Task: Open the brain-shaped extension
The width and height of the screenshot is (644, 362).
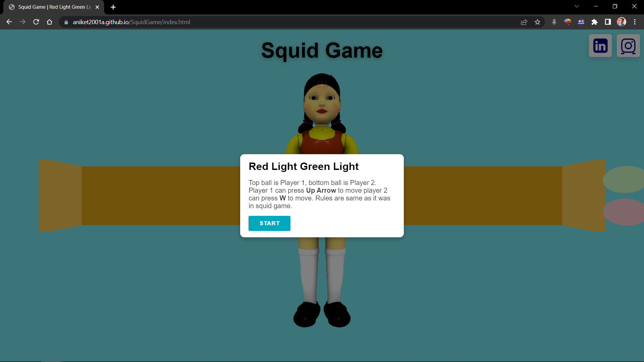Action: (568, 22)
